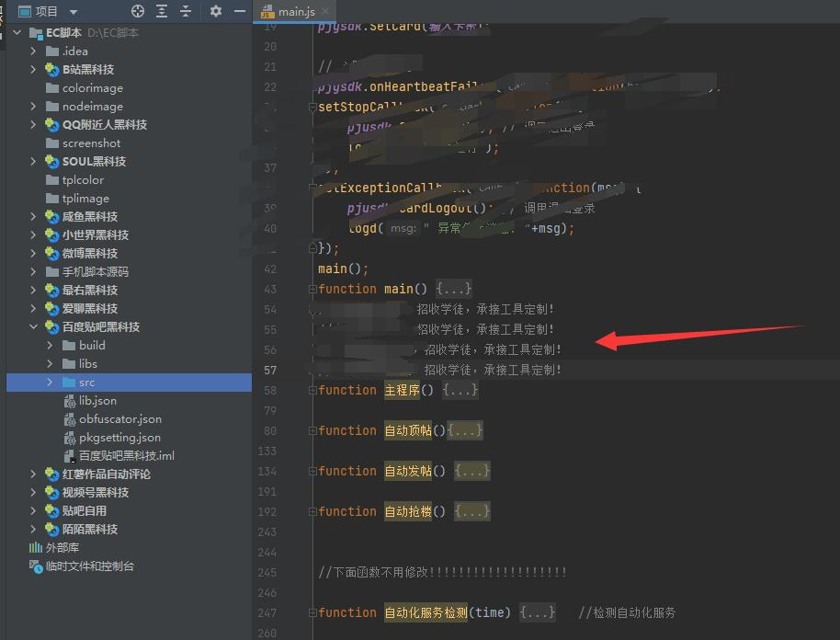Click the 爱聊黑科技 module icon
840x640 pixels.
[52, 309]
